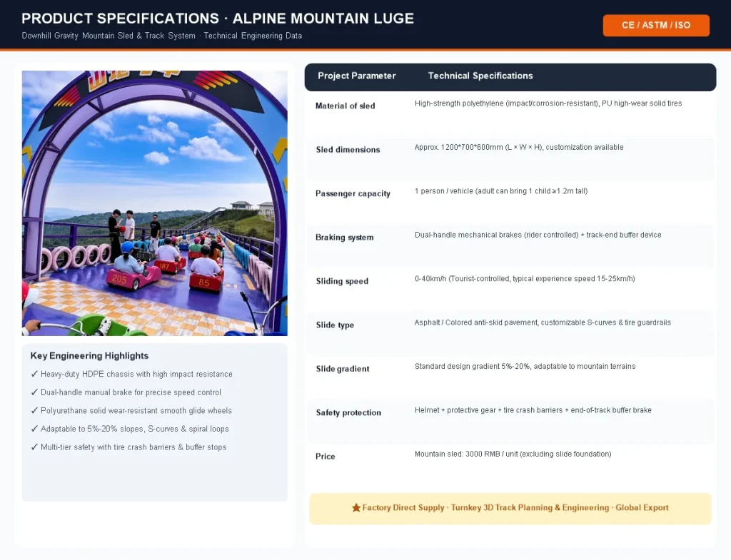Click the Polyurethane solid wear-resistant wheels highlight
This screenshot has width=731, height=560.
[131, 410]
